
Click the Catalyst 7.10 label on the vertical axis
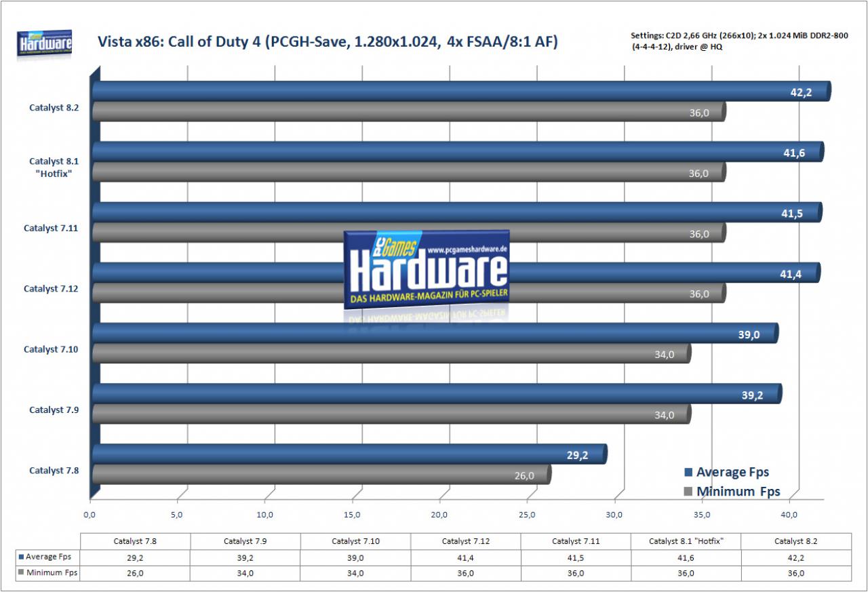[52, 349]
